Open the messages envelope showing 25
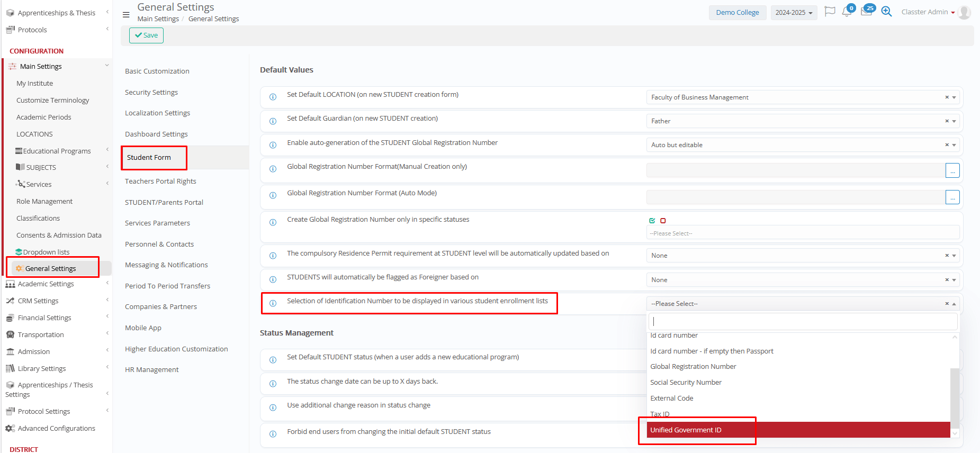980x453 pixels. pos(867,12)
